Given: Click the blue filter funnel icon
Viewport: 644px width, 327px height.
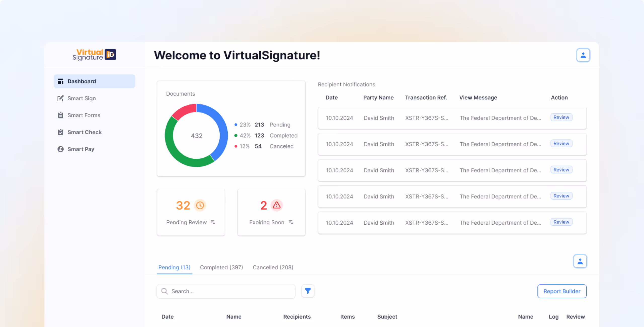Looking at the screenshot, I should [x=308, y=291].
